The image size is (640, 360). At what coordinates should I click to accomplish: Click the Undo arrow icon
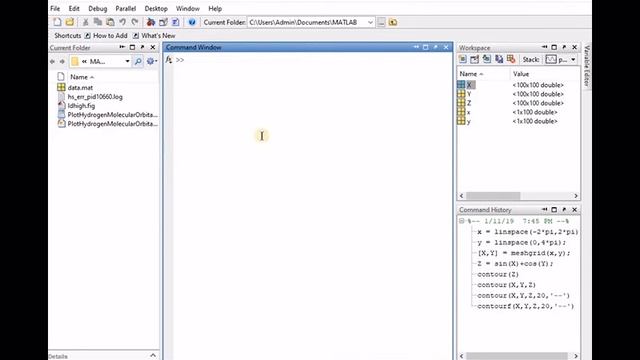122,22
